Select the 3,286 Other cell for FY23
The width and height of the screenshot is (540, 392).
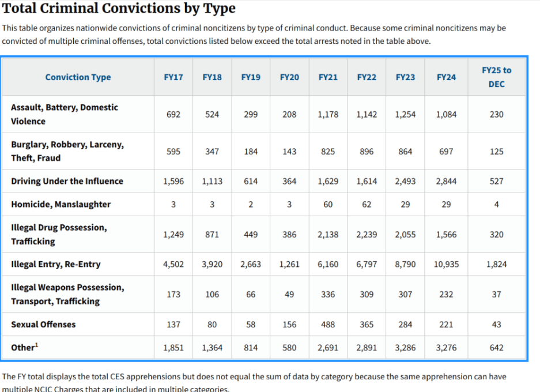pos(405,348)
